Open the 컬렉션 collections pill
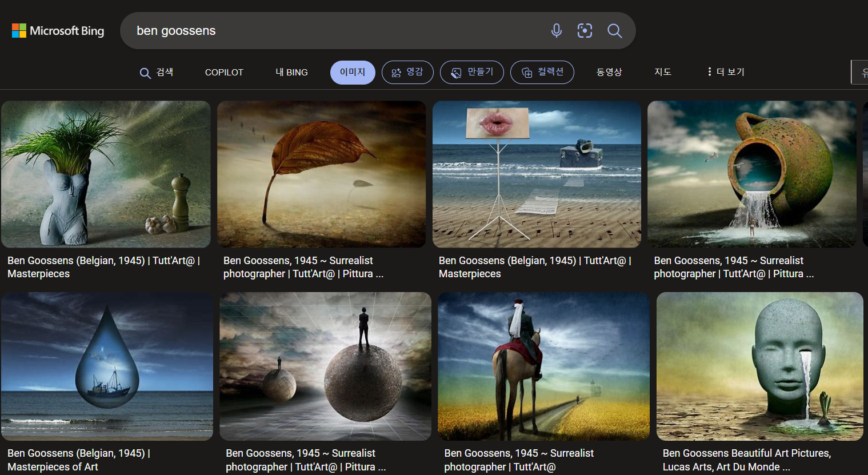Screen dimensions: 868x475 coord(542,72)
